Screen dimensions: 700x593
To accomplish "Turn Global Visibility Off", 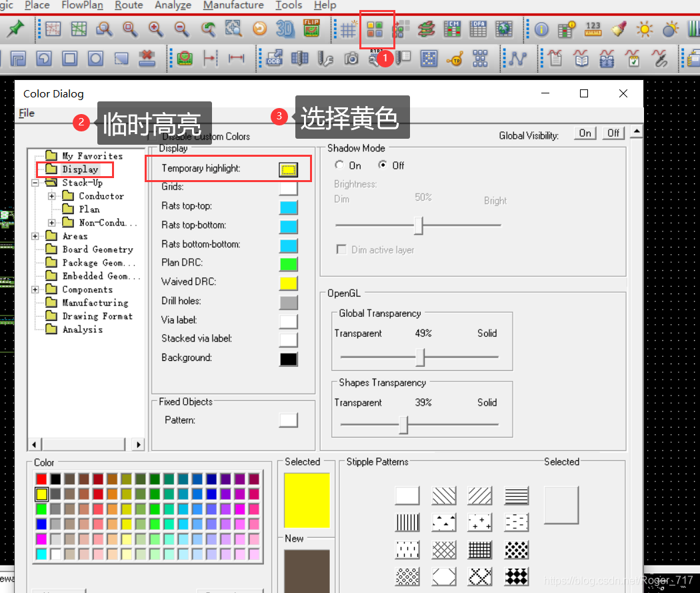I will (x=613, y=133).
